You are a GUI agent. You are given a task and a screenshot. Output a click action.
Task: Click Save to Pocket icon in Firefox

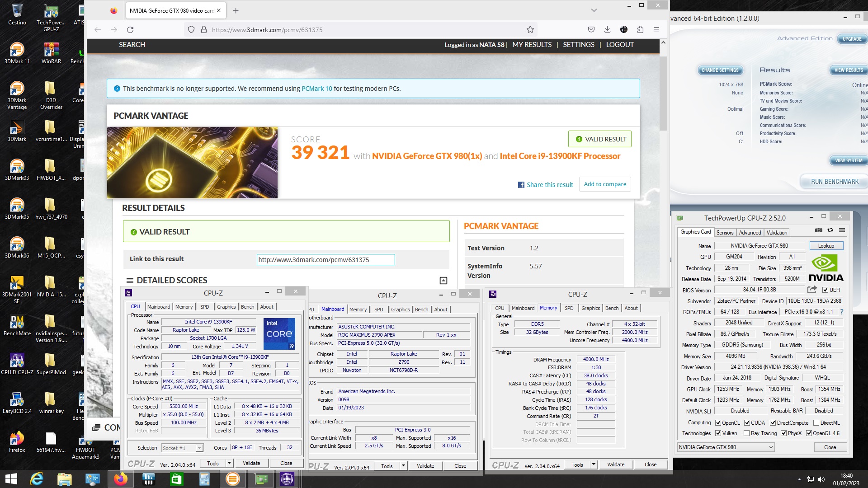(591, 30)
